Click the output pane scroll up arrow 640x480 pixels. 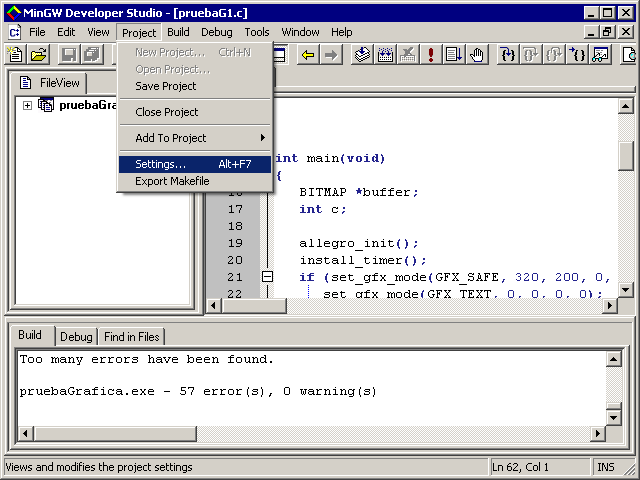coord(613,359)
